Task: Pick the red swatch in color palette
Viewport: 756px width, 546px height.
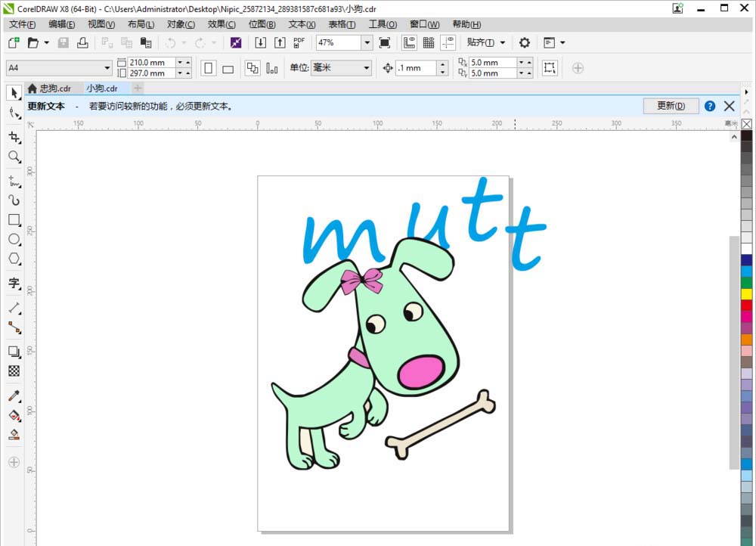Action: coord(746,306)
